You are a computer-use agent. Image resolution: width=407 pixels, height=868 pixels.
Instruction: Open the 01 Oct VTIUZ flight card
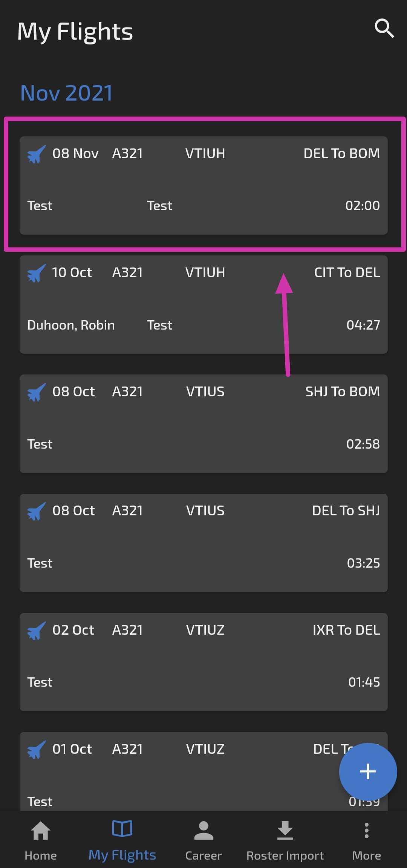203,771
